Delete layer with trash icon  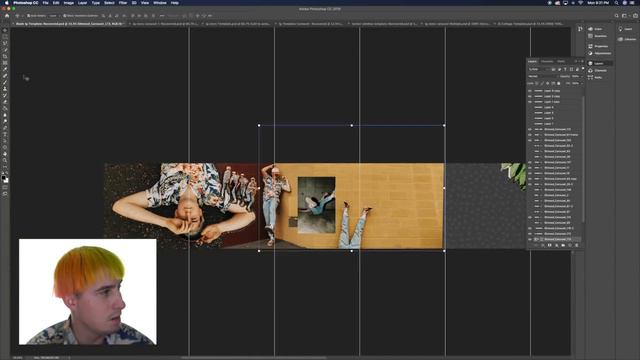tap(577, 245)
